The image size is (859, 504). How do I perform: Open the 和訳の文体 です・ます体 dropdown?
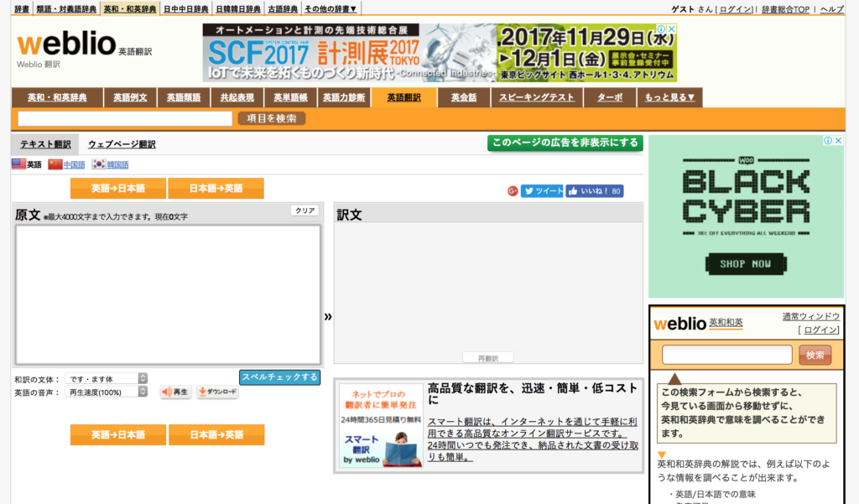[107, 378]
